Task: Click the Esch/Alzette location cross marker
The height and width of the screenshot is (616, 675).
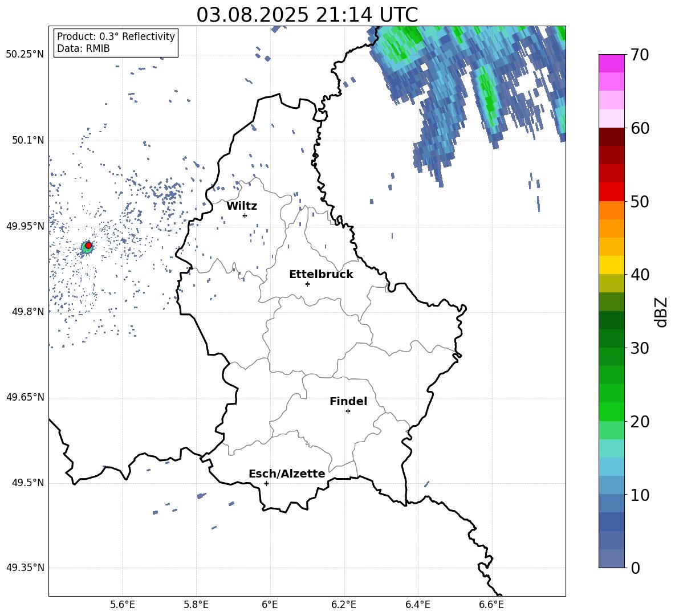Action: [266, 483]
